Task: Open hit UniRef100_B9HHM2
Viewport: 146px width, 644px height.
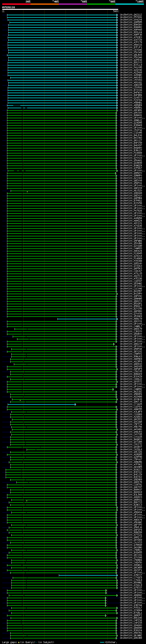Action: (x=131, y=27)
